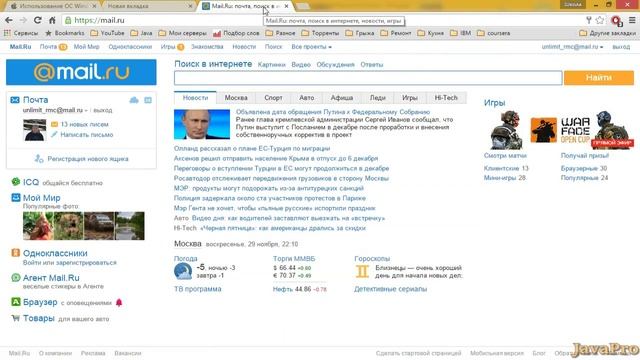Open the 13 новых писем link
Image resolution: width=640 pixels, height=360 pixels.
pyautogui.click(x=84, y=124)
